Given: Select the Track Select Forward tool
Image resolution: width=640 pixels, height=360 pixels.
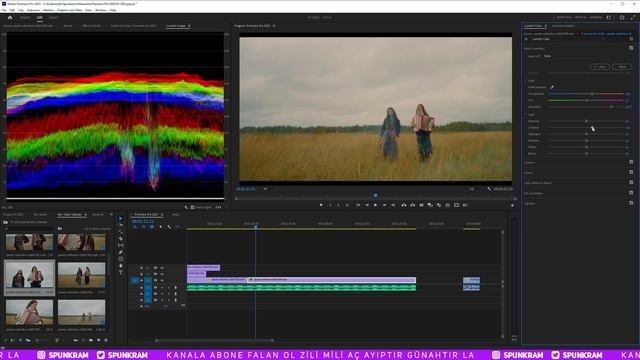Looking at the screenshot, I should pos(120,225).
